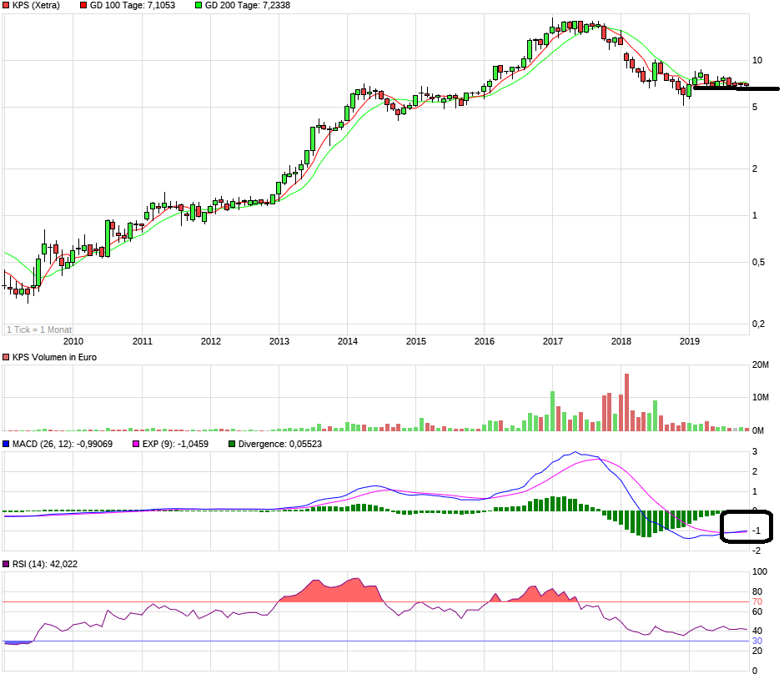The image size is (784, 679).
Task: Click the '1 Tick = 1 Monat' note
Action: click(39, 329)
